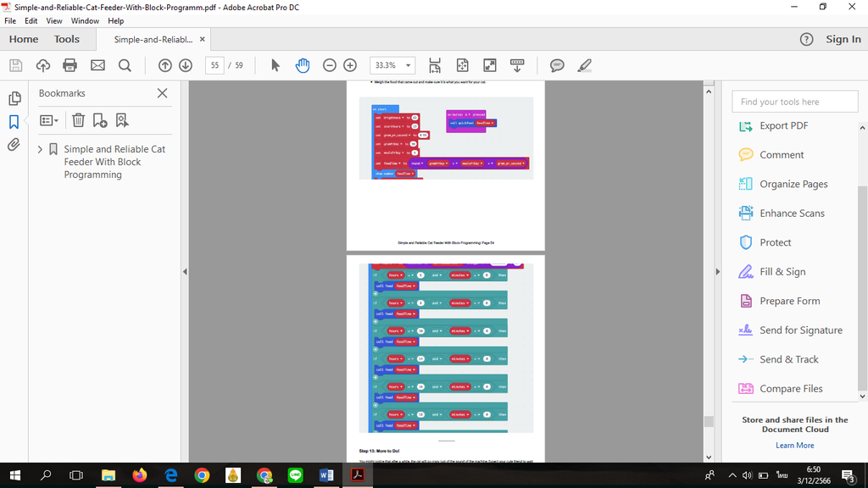Open the Attachments panel paperclip
This screenshot has height=488, width=868.
[x=14, y=145]
